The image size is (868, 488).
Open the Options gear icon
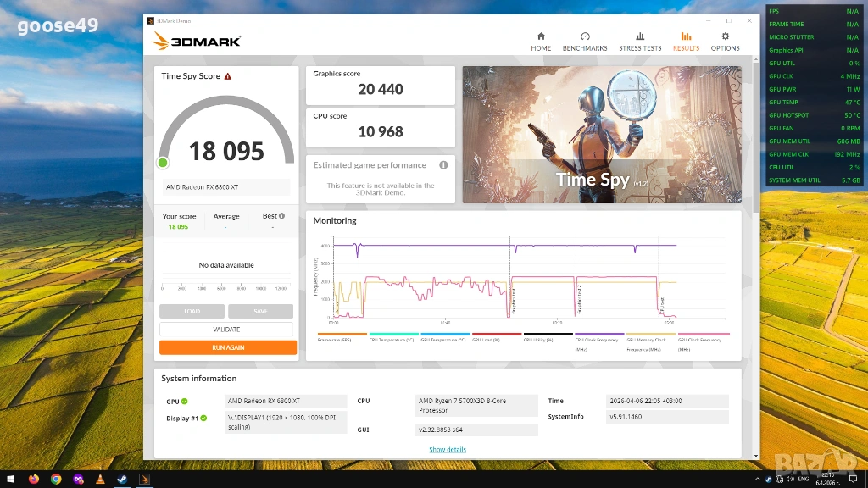point(725,36)
